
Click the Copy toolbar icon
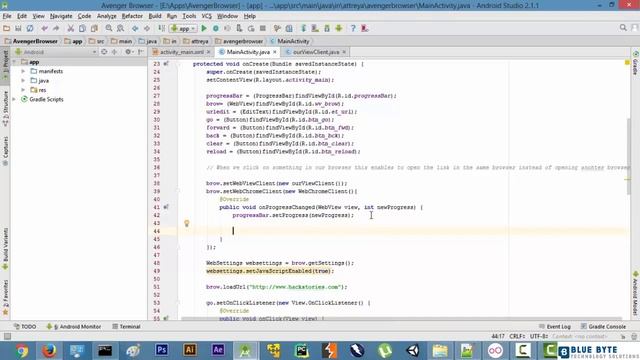click(x=82, y=29)
